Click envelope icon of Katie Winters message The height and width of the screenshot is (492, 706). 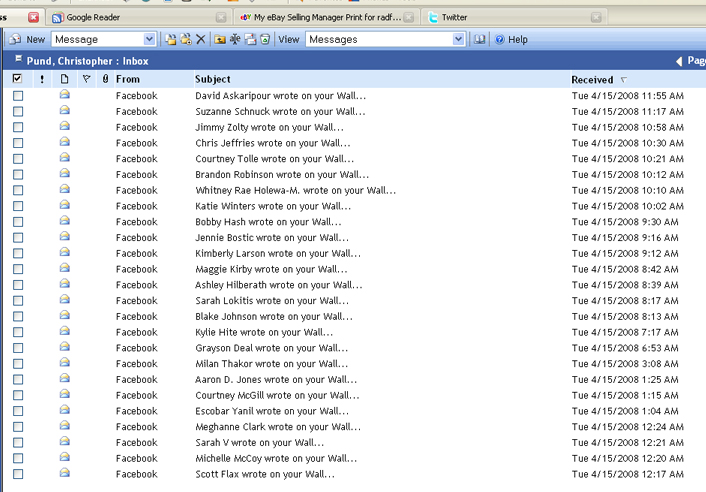click(65, 205)
